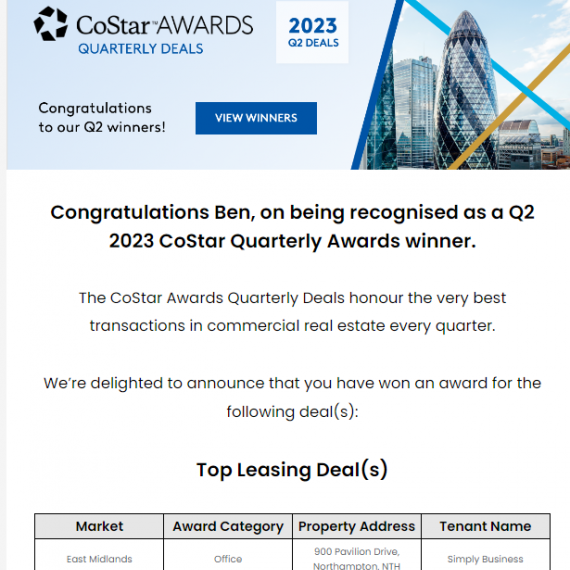Select the Office award category cell
Viewport: 570px width, 570px height.
point(228,555)
